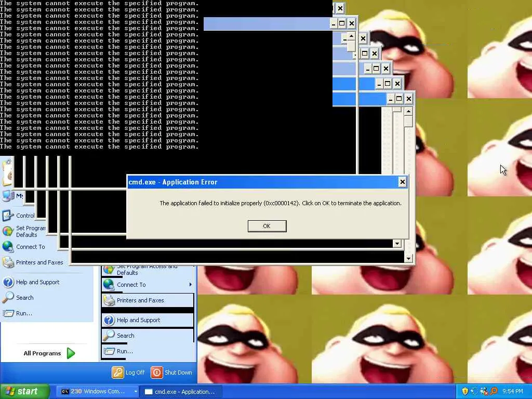Image resolution: width=532 pixels, height=399 pixels.
Task: Click the red Shut Down button
Action: (x=171, y=372)
